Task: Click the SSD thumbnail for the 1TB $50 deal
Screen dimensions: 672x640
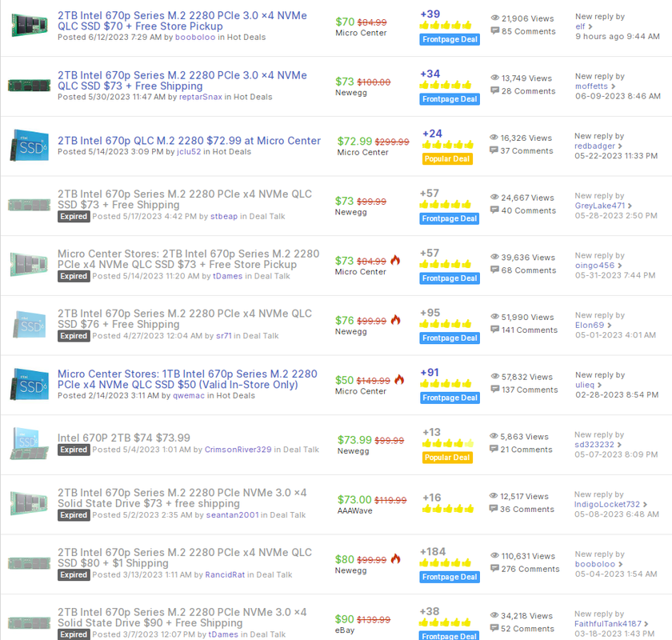Action: pyautogui.click(x=29, y=384)
